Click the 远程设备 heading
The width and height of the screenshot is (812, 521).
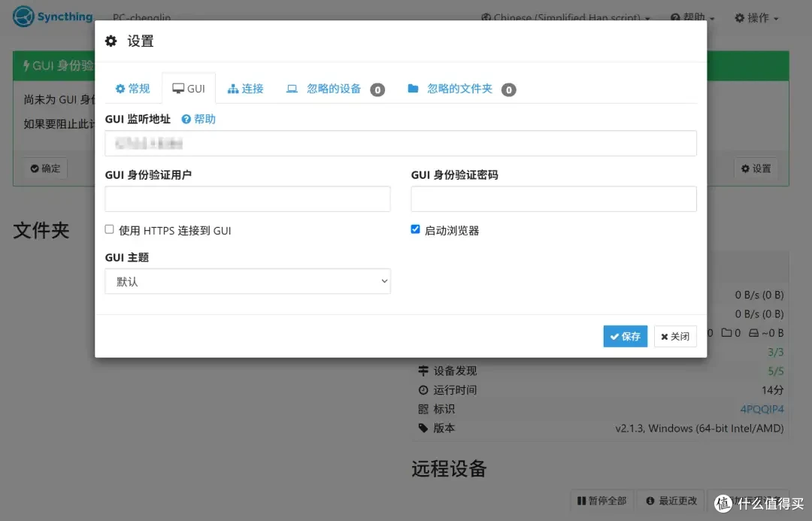pyautogui.click(x=449, y=468)
